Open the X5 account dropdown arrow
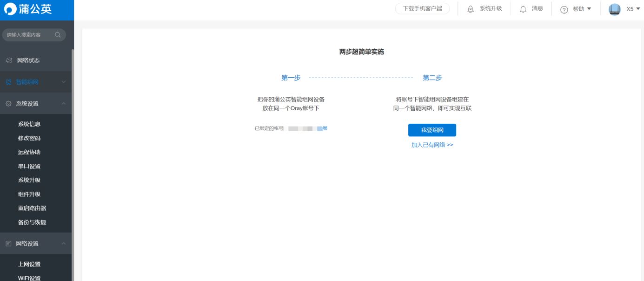644x281 pixels. [639, 9]
